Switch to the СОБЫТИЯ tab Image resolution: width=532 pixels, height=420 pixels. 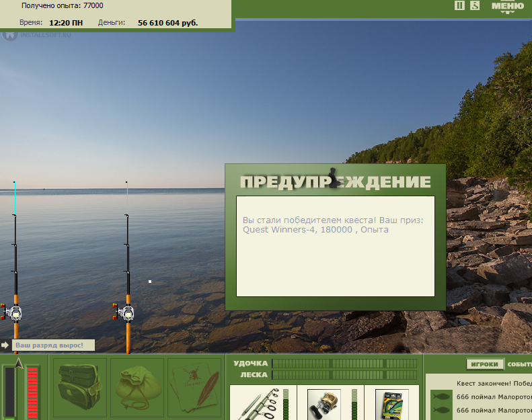pyautogui.click(x=519, y=364)
